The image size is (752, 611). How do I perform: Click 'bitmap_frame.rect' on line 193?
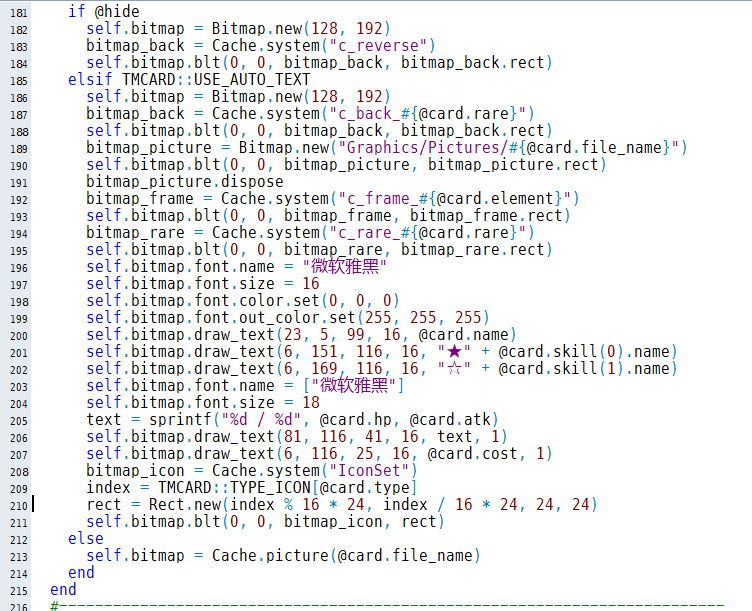[x=486, y=216]
